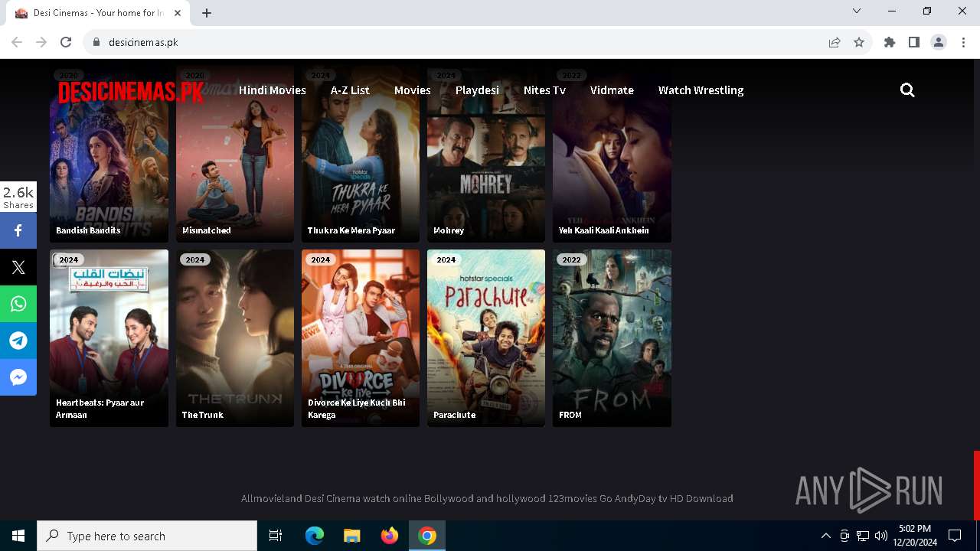Open the A-Z List menu
Image resolution: width=980 pixels, height=551 pixels.
[350, 90]
